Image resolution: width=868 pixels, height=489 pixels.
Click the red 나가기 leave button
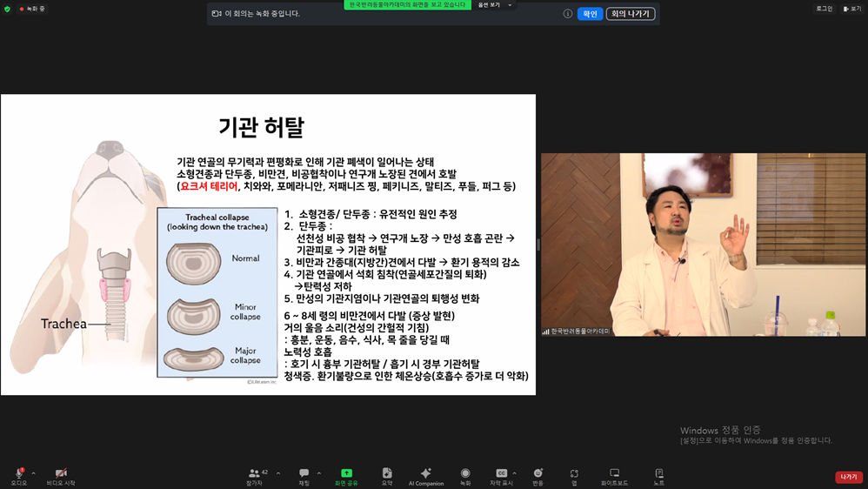(x=849, y=477)
